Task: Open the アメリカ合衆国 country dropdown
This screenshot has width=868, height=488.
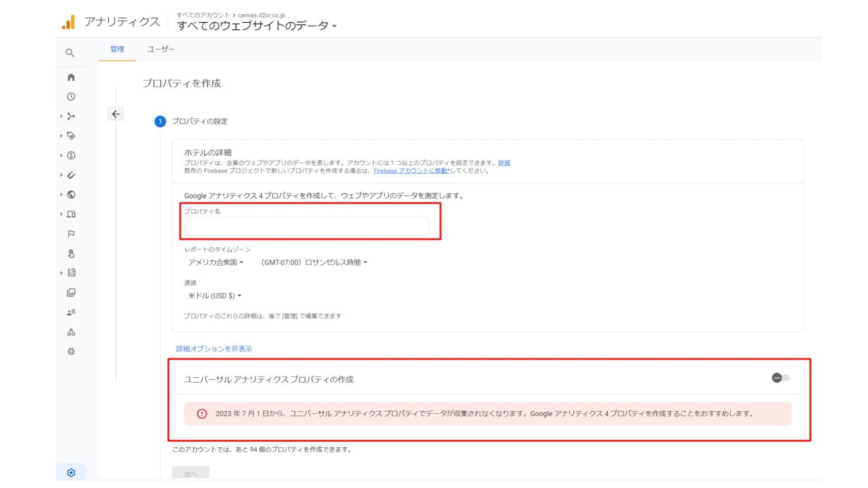Action: [x=216, y=262]
